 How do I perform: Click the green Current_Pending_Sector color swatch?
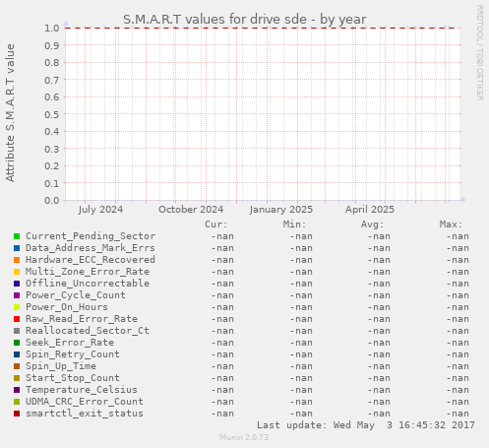click(x=17, y=236)
